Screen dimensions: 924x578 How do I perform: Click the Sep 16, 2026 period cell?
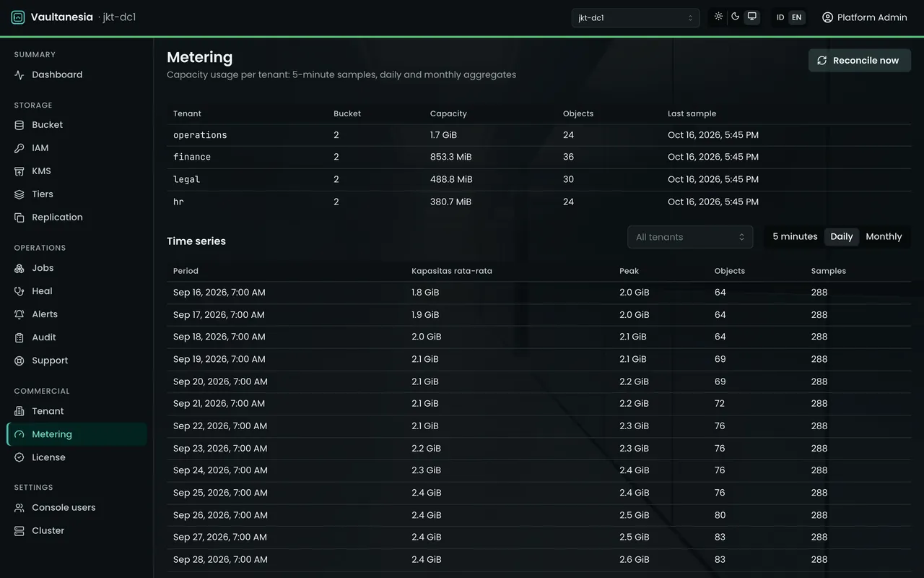tap(219, 293)
